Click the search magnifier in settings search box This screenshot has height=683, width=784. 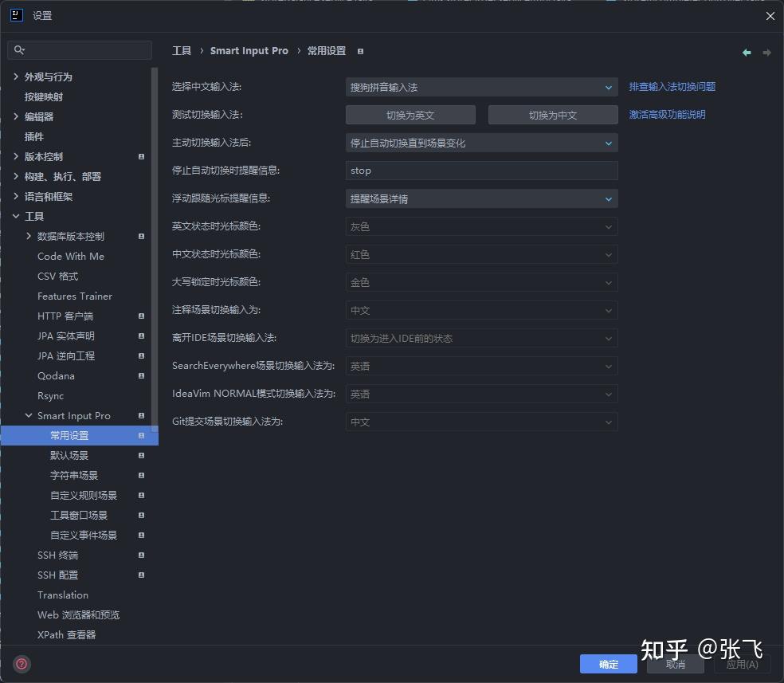click(x=19, y=49)
